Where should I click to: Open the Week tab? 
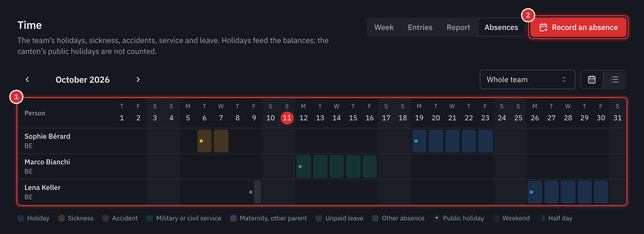coord(384,27)
